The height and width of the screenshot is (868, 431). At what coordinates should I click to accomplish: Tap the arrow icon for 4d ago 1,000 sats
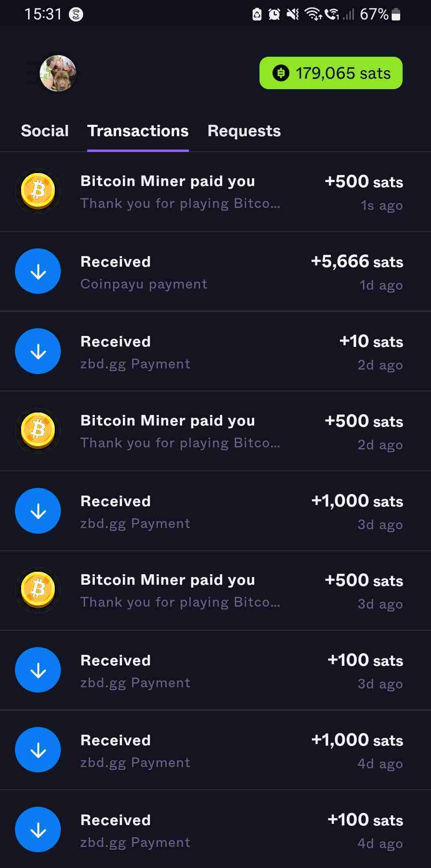coord(38,750)
